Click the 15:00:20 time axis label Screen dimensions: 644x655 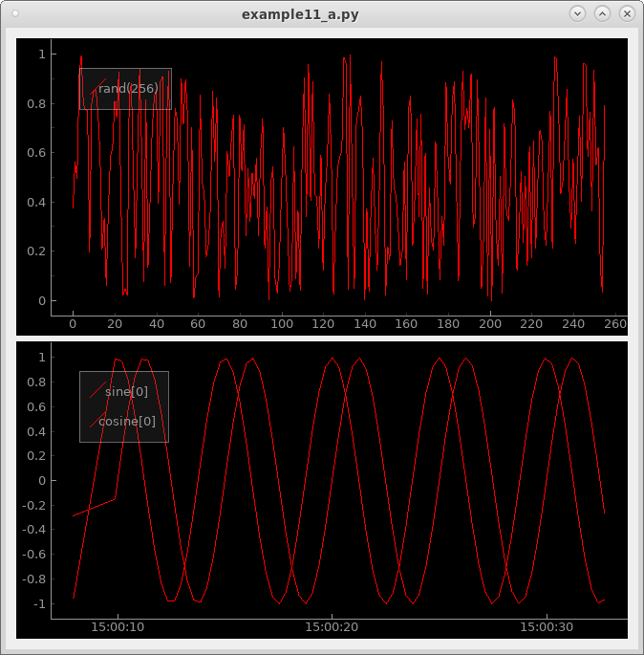pyautogui.click(x=332, y=627)
